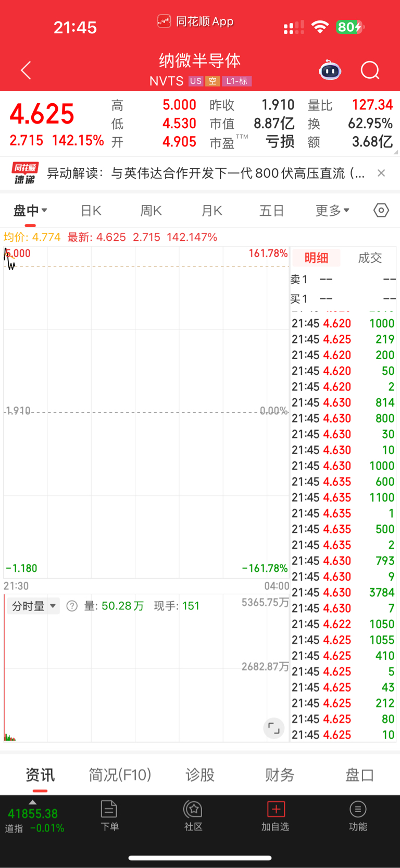This screenshot has width=400, height=868.
Task: Tap the 空 short-selling tag
Action: click(x=213, y=81)
